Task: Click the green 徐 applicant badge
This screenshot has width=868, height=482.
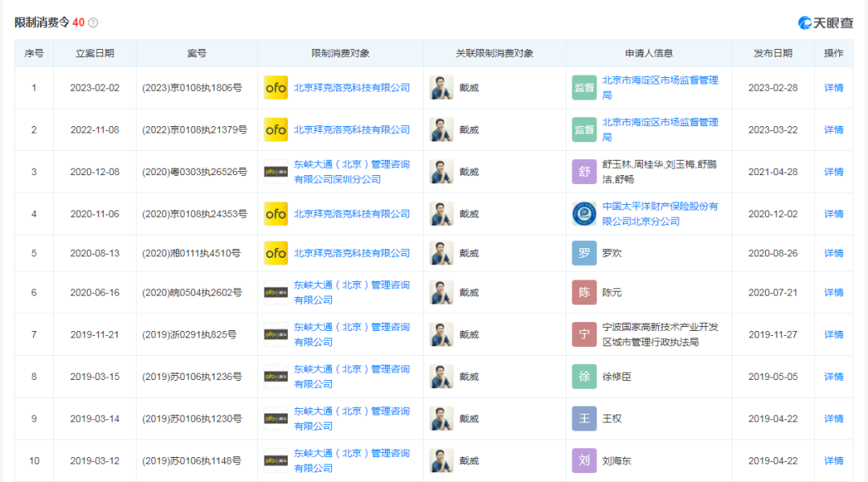Action: coord(584,377)
